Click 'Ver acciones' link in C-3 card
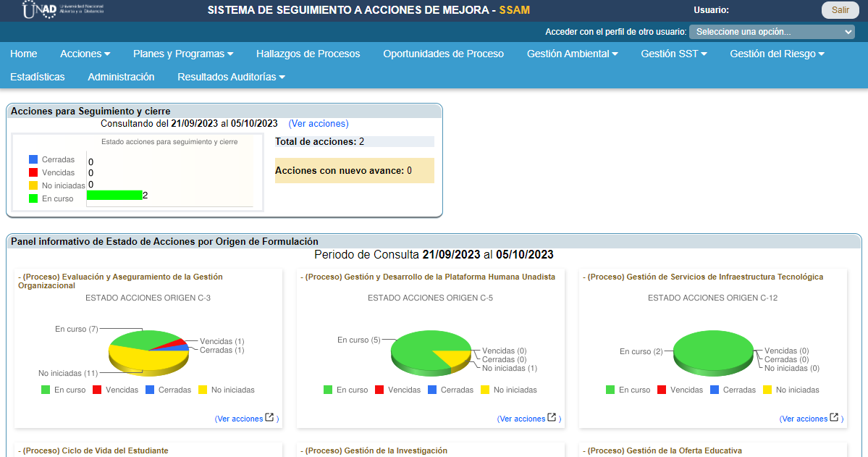The width and height of the screenshot is (868, 457). 240,419
